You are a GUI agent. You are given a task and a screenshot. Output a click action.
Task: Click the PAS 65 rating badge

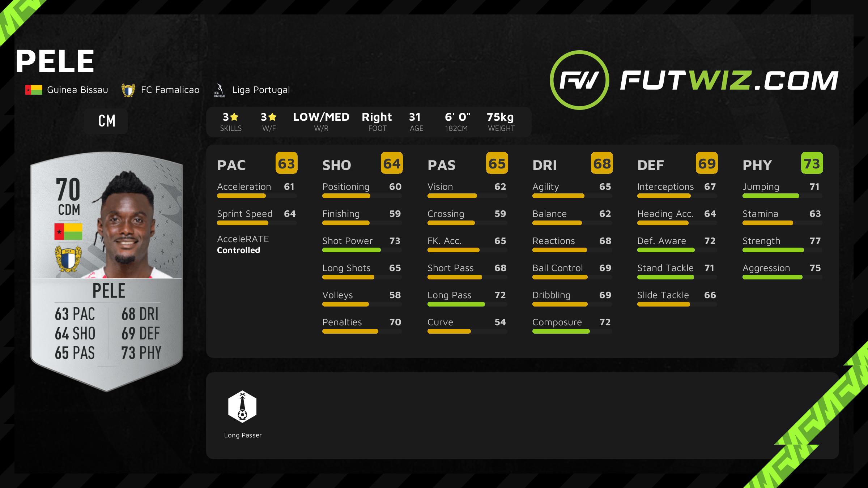(x=497, y=163)
